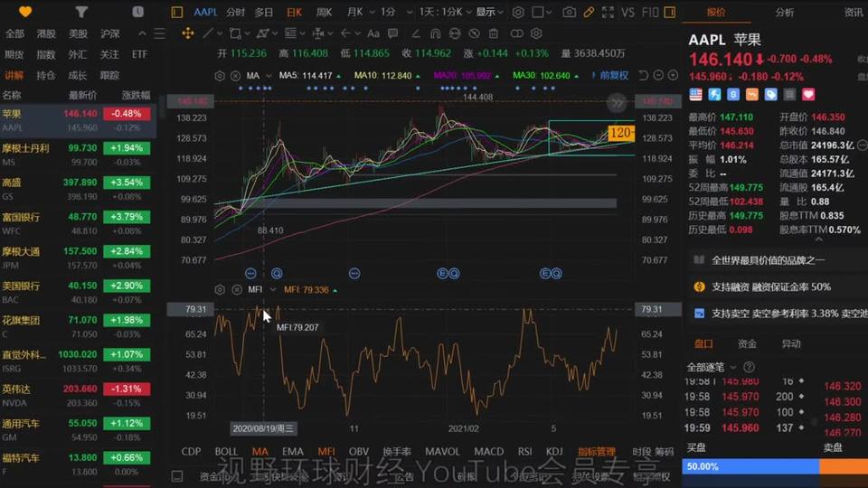
Task: Click the 全世界最具价值的品牌之一 note
Action: [768, 260]
